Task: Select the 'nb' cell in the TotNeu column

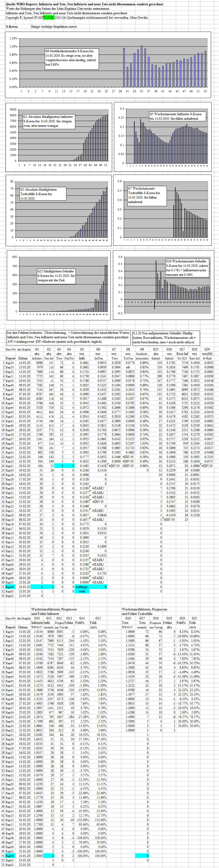Action: [128, 367]
